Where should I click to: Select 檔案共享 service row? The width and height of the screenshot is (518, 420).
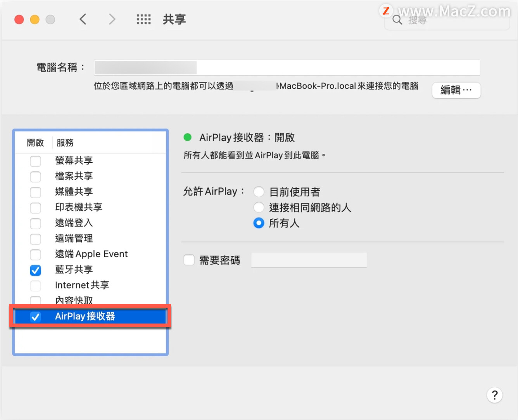point(91,176)
